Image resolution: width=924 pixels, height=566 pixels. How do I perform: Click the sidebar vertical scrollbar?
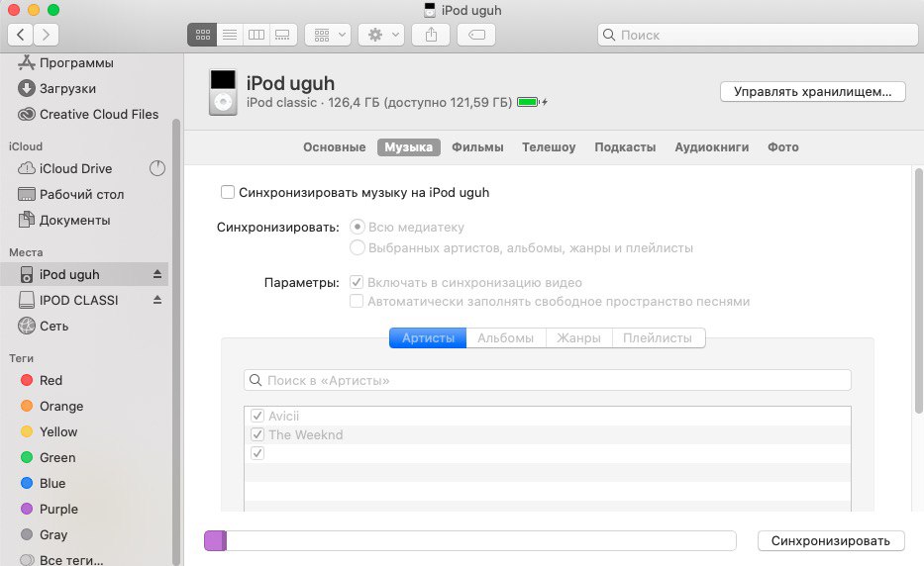coord(175,341)
